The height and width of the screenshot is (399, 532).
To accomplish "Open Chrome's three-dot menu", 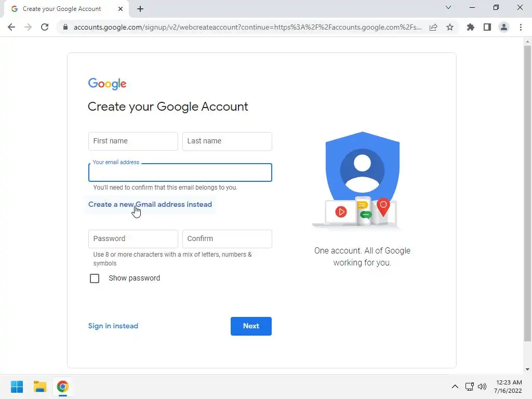I will [521, 27].
